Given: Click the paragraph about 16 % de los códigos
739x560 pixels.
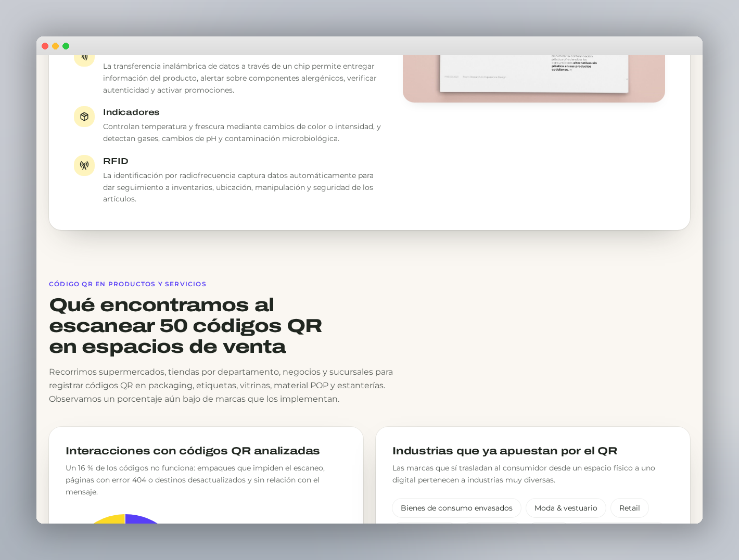Looking at the screenshot, I should click(196, 480).
